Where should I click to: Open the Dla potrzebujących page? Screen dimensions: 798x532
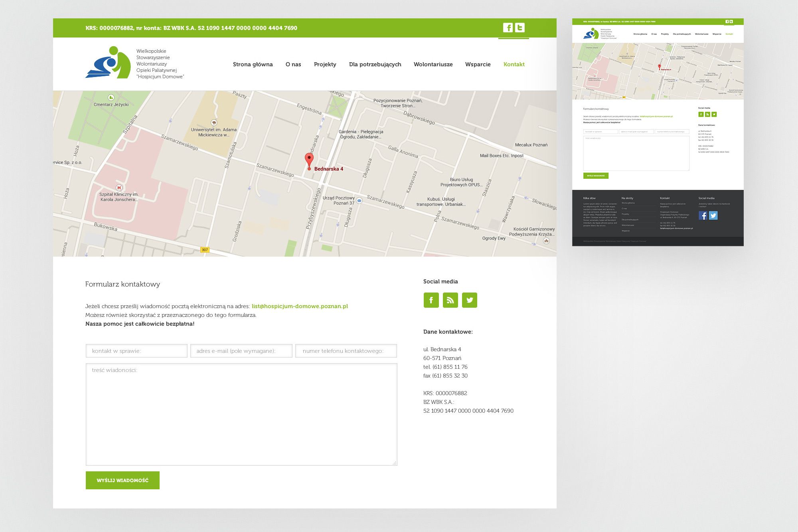375,64
